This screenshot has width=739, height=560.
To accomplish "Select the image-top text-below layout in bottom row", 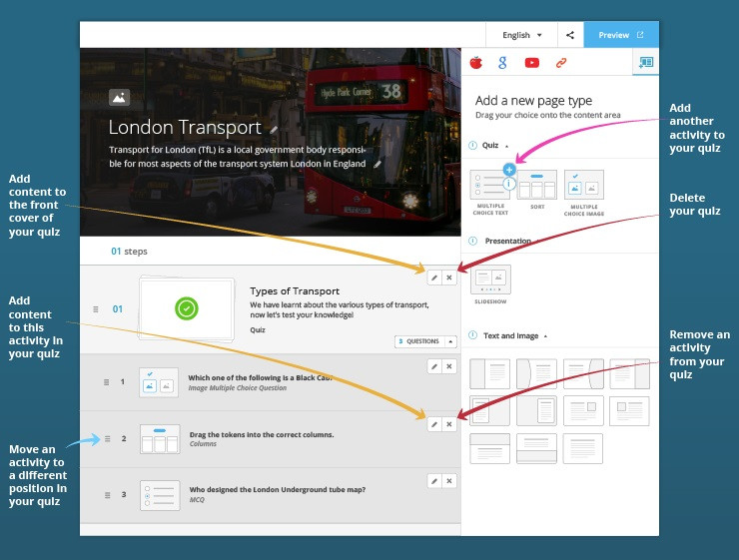I will (490, 448).
